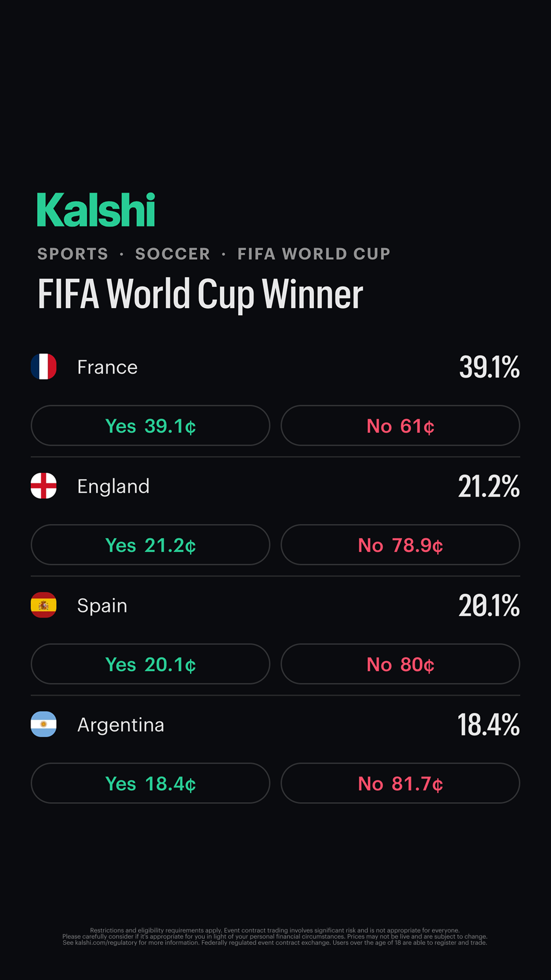Choose No 78.9¢ for England
The width and height of the screenshot is (551, 980).
coord(400,545)
